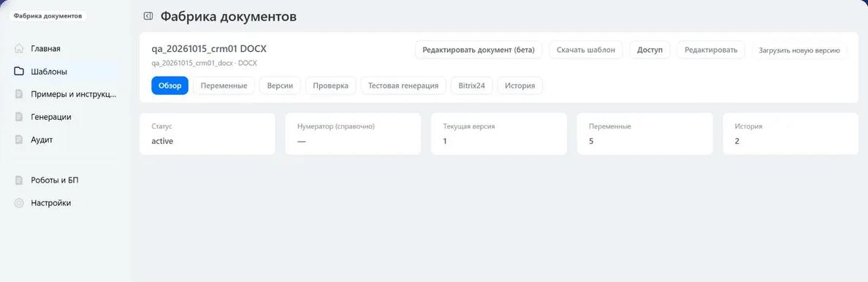Click the Статус active card
868x282 pixels.
point(207,134)
